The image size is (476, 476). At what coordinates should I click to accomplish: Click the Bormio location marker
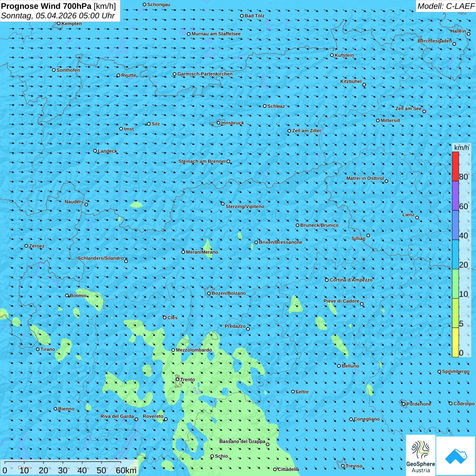click(x=67, y=295)
